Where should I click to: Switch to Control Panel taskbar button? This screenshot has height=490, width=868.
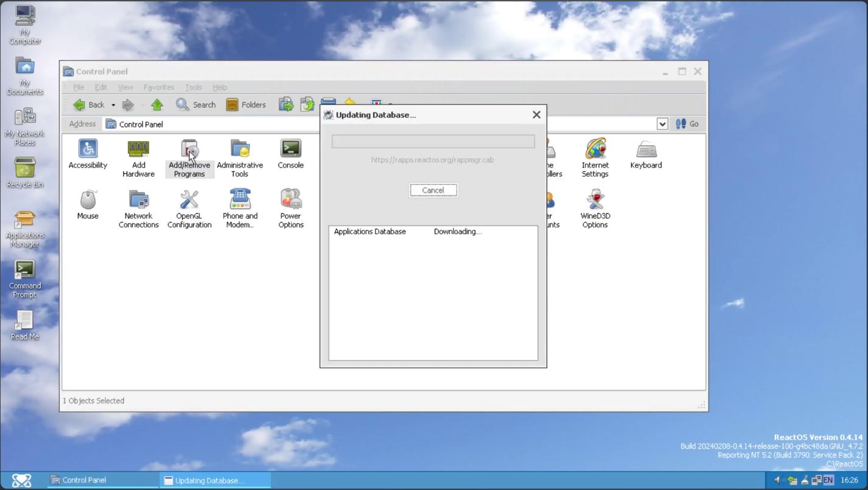[x=102, y=480]
